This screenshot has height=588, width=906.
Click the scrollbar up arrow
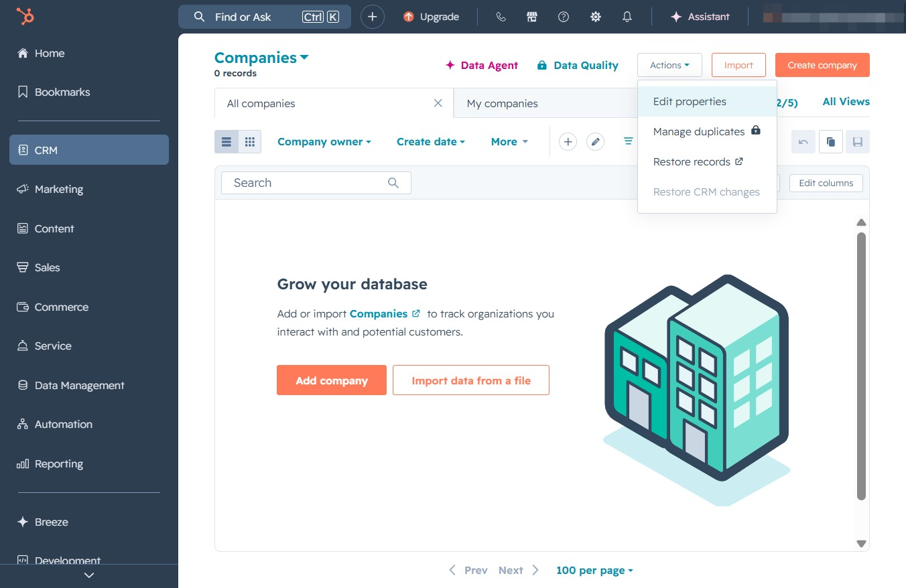point(862,222)
